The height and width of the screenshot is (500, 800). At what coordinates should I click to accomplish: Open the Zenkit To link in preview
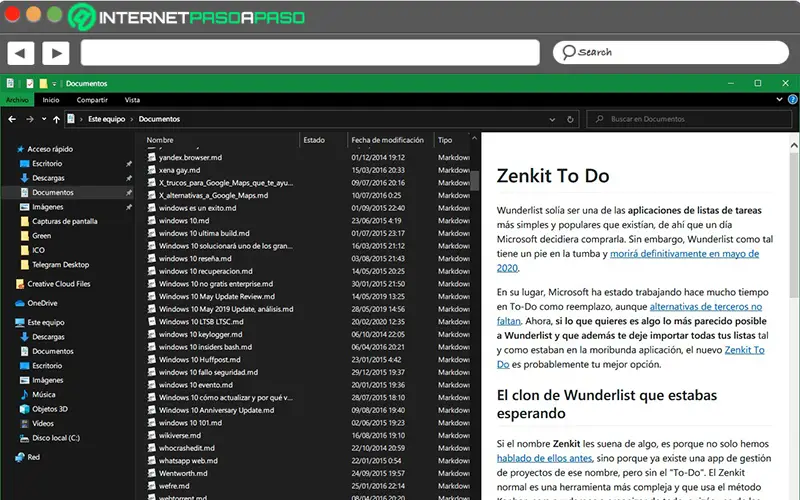(x=744, y=350)
